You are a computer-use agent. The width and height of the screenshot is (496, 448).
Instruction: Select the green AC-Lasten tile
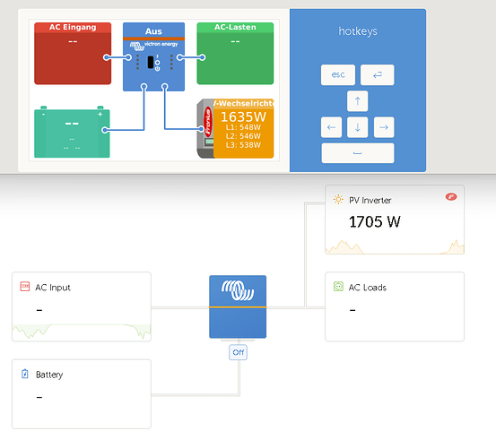tap(235, 54)
